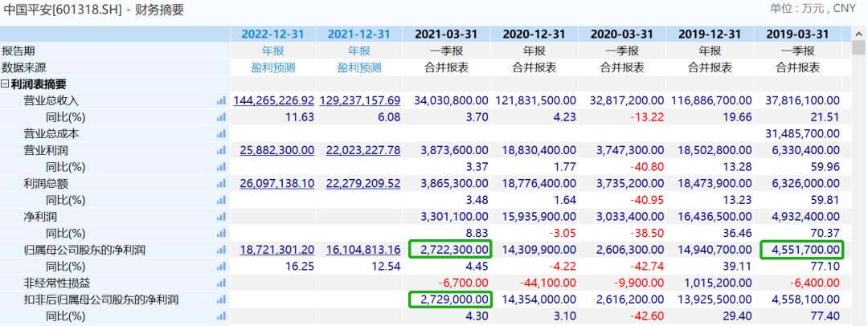Open chart icon for 营业总收入 row

(x=222, y=100)
